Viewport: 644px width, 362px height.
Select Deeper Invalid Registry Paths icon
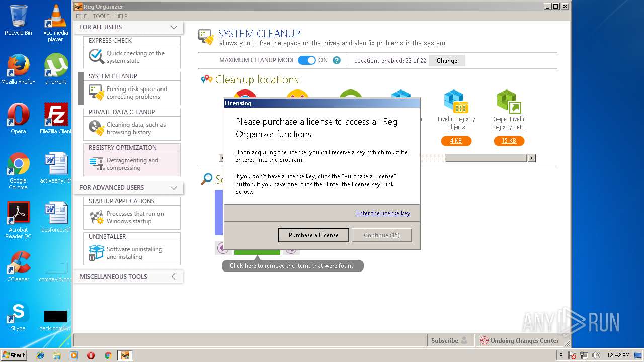point(509,101)
